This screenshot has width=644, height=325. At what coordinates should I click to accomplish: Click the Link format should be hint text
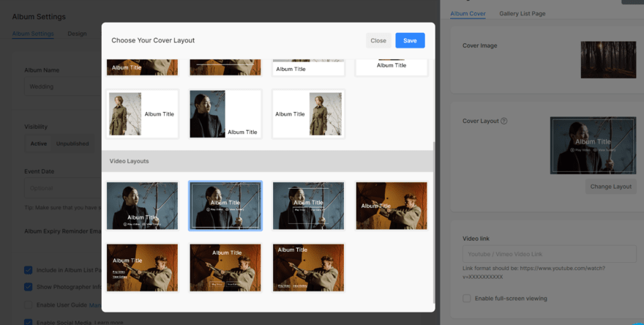pyautogui.click(x=533, y=272)
